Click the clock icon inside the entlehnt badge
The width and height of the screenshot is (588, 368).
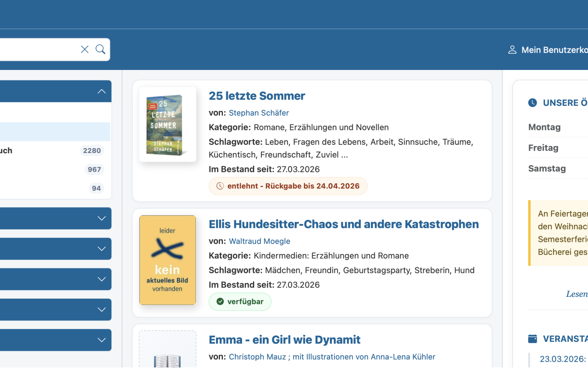221,186
